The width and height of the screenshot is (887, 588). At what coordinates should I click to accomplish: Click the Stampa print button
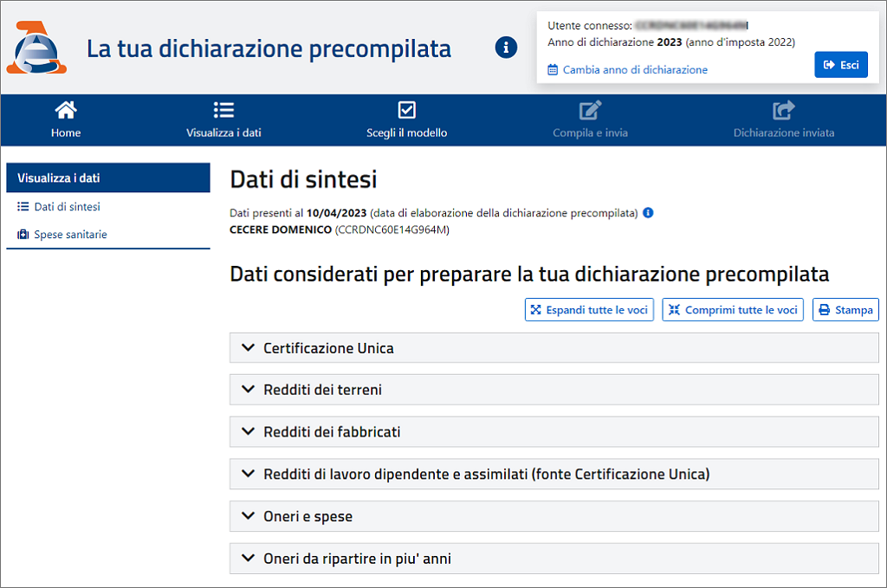[x=845, y=310]
